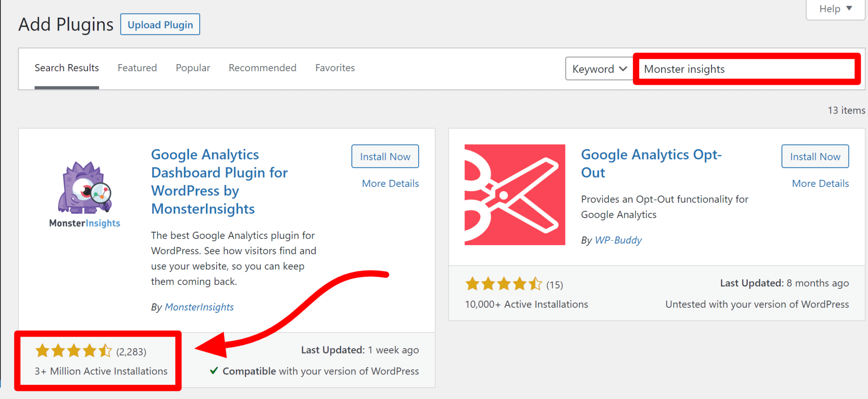
Task: Click the MonsterInsights star rating icons
Action: [x=74, y=351]
